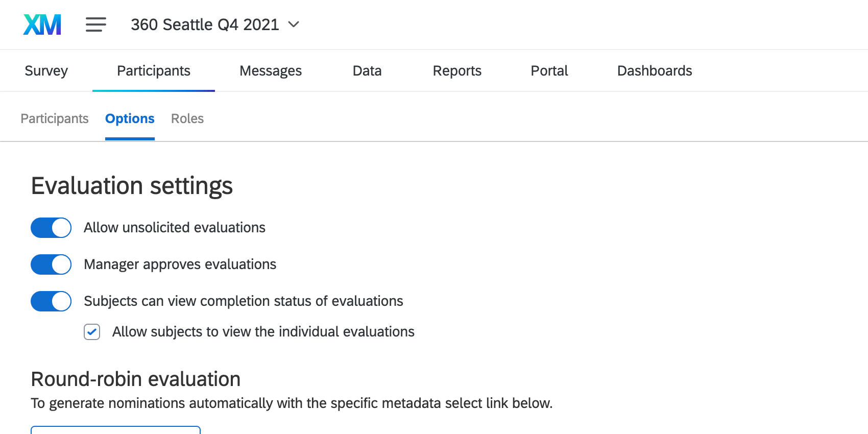Switch to the Survey tab
The image size is (868, 434).
46,70
